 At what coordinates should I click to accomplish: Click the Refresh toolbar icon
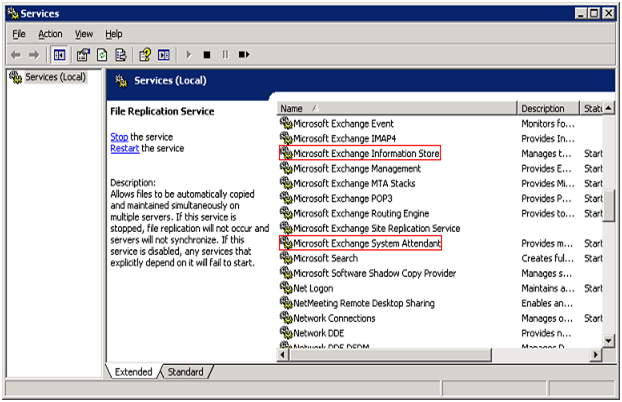pyautogui.click(x=102, y=55)
